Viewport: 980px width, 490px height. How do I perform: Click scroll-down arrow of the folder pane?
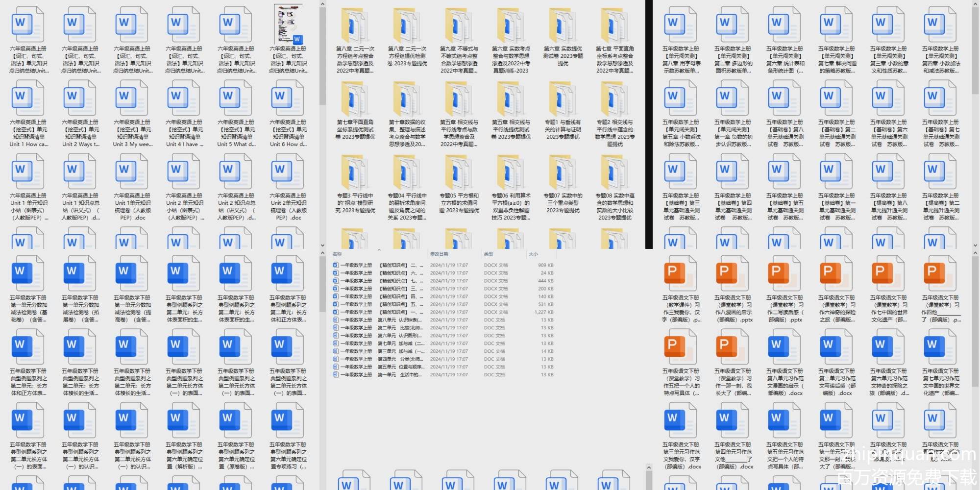click(x=322, y=245)
